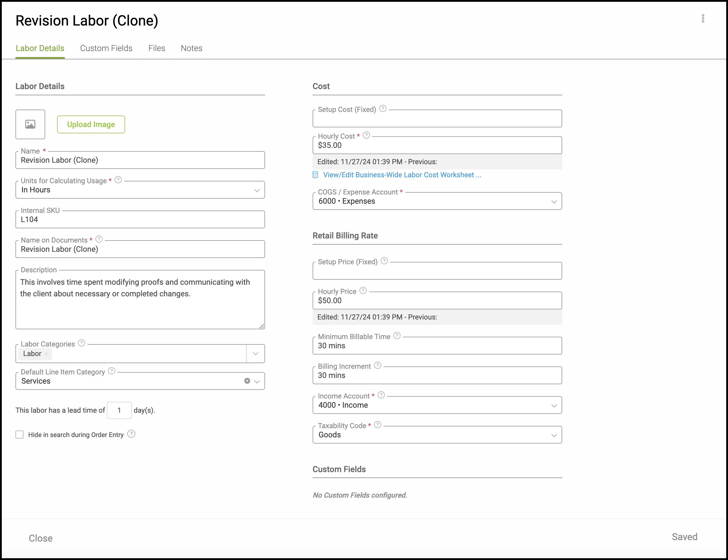The height and width of the screenshot is (560, 728).
Task: Expand the Units for Calculating Usage dropdown
Action: click(257, 190)
